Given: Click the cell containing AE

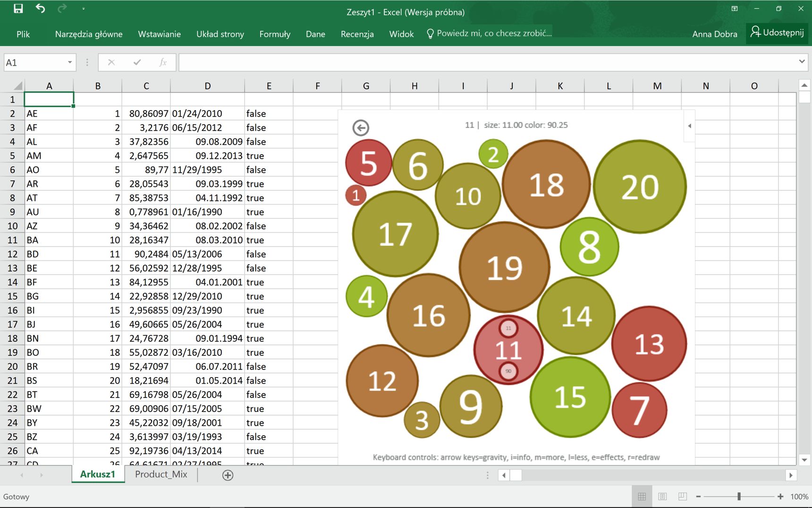Looking at the screenshot, I should click(x=49, y=113).
